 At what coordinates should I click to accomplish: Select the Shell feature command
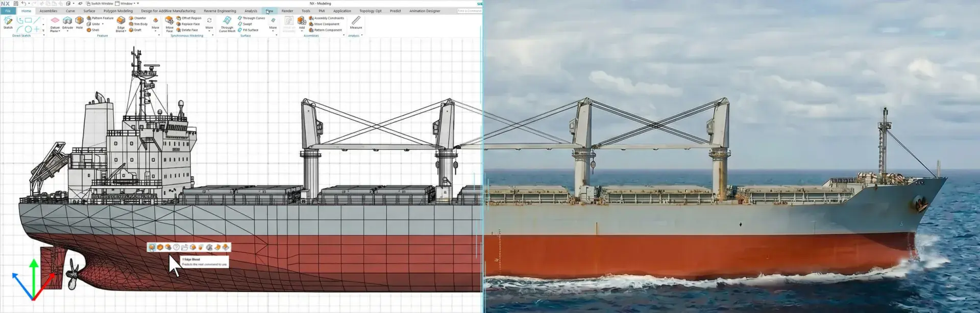[93, 30]
